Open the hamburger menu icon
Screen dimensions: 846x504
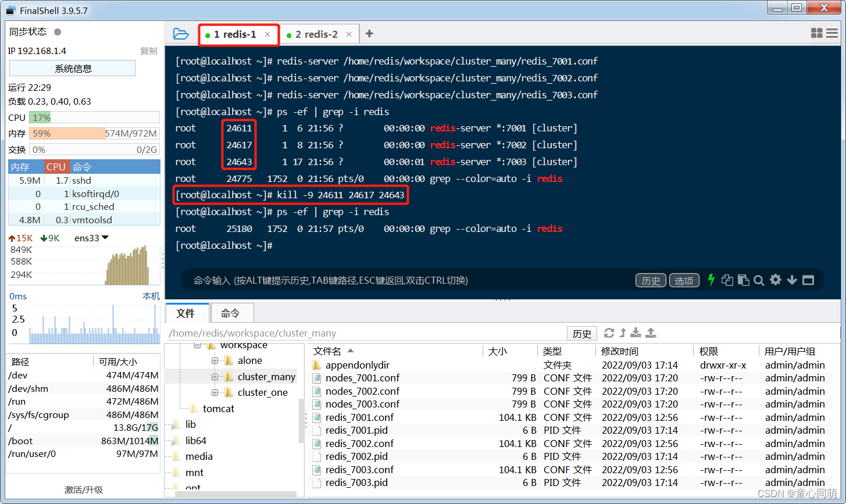tap(832, 34)
